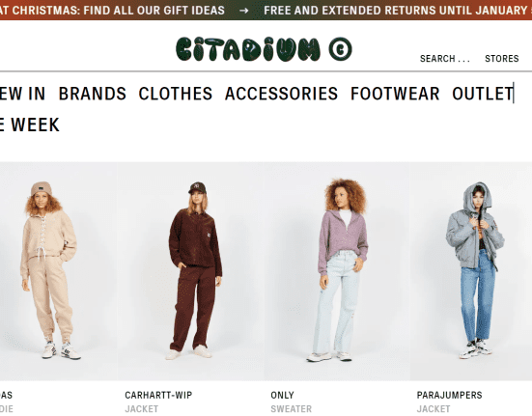Open the BRANDS menu
Viewport: 532px width, 416px height.
[93, 94]
